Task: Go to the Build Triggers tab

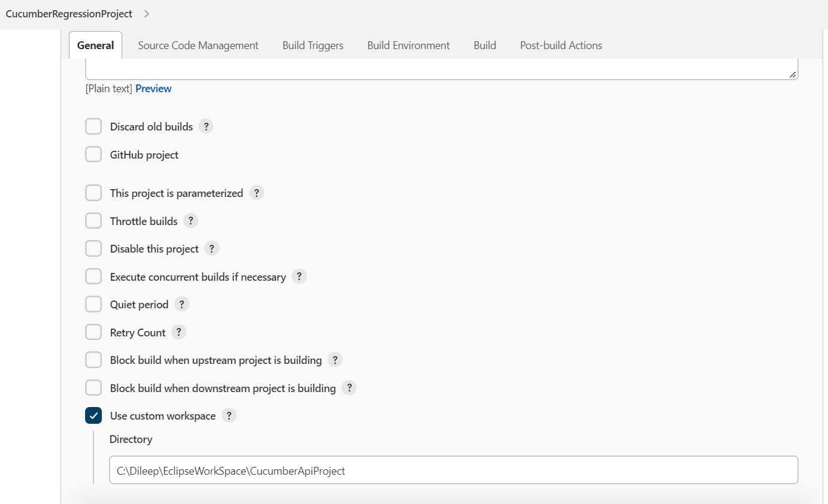Action: [312, 45]
